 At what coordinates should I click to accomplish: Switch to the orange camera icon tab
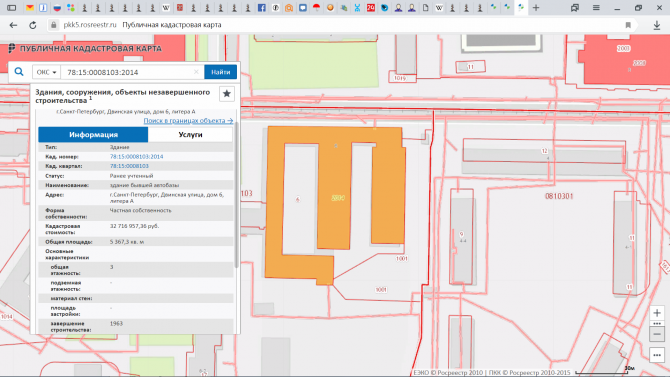click(289, 8)
